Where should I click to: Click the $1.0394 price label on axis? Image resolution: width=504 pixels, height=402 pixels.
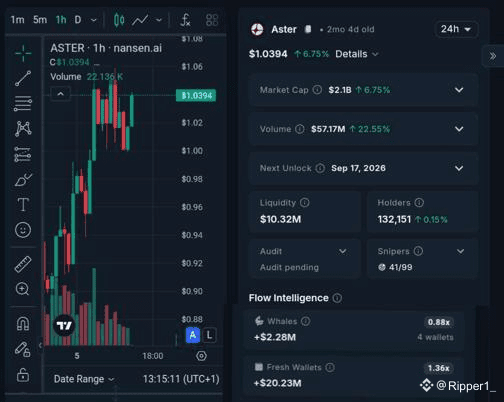(x=196, y=96)
